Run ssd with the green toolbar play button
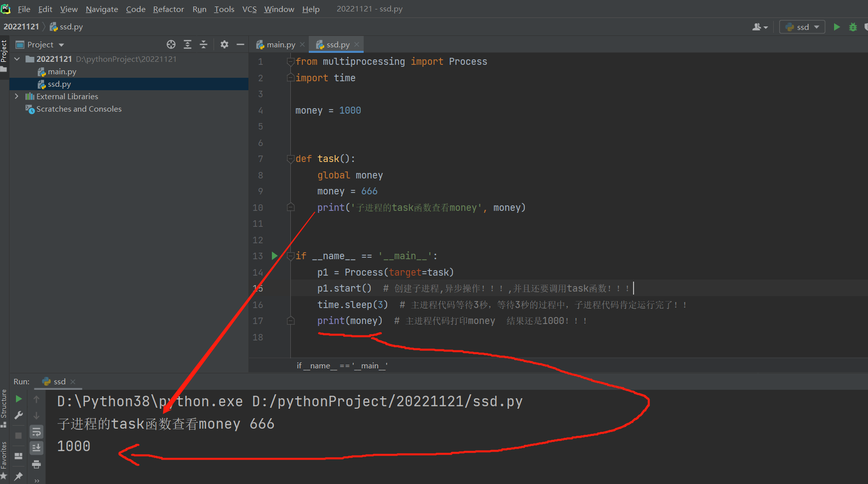This screenshot has width=868, height=484. click(837, 27)
